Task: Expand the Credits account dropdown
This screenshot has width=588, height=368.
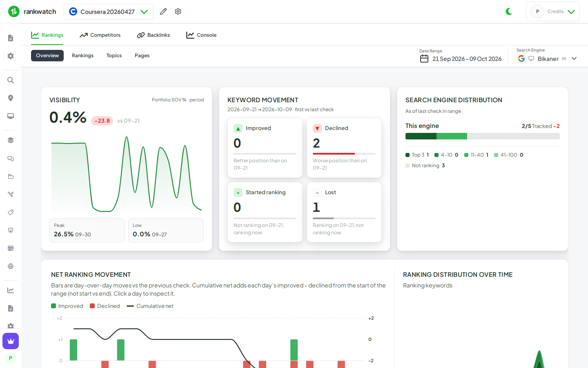Action: 553,11
